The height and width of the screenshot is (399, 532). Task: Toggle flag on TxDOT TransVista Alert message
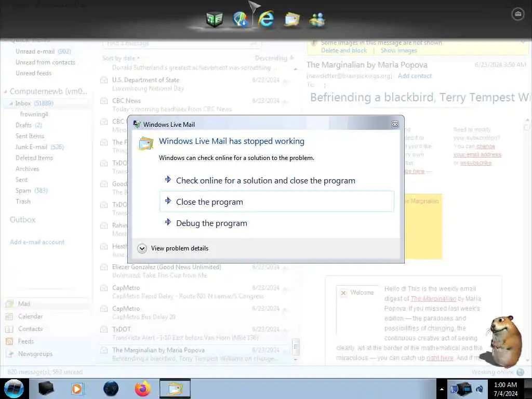pyautogui.click(x=285, y=330)
